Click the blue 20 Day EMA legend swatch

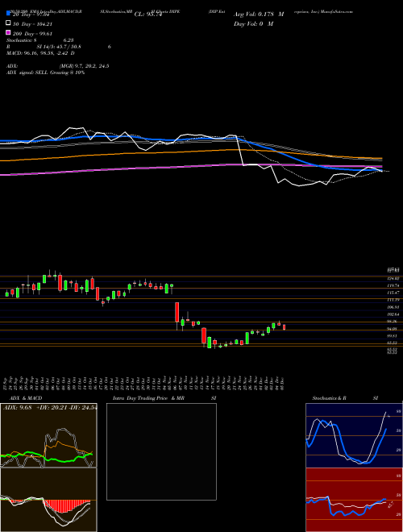click(8, 14)
